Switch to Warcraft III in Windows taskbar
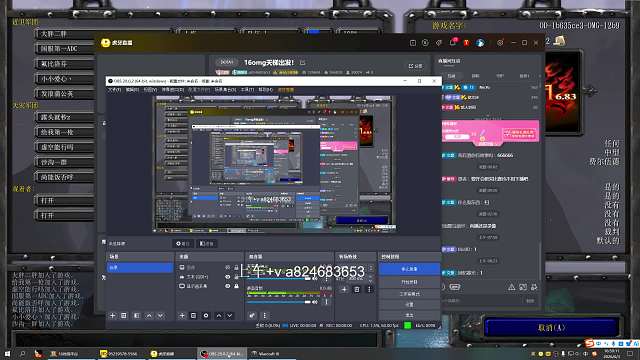 coord(271,354)
